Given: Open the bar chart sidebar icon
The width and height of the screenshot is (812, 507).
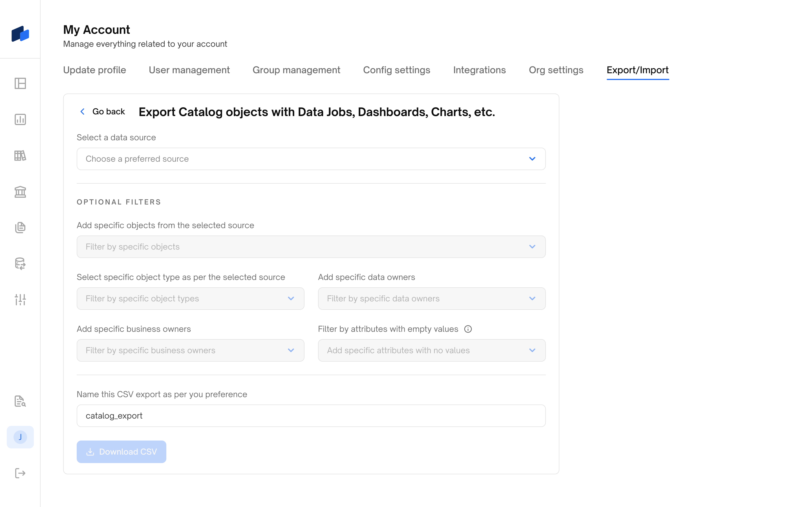Looking at the screenshot, I should point(20,119).
